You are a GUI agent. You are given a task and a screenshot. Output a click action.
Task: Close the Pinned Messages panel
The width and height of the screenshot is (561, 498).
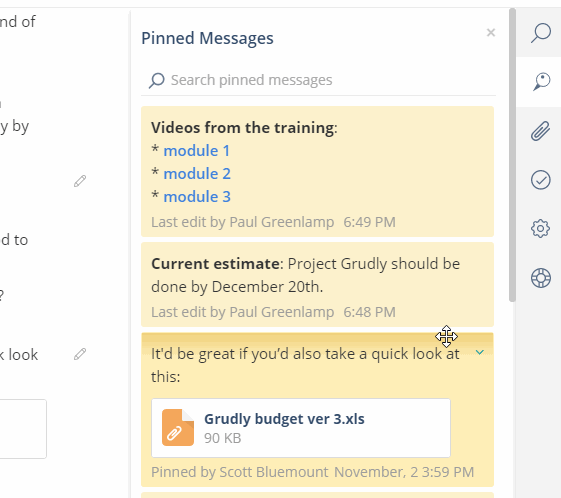click(491, 33)
